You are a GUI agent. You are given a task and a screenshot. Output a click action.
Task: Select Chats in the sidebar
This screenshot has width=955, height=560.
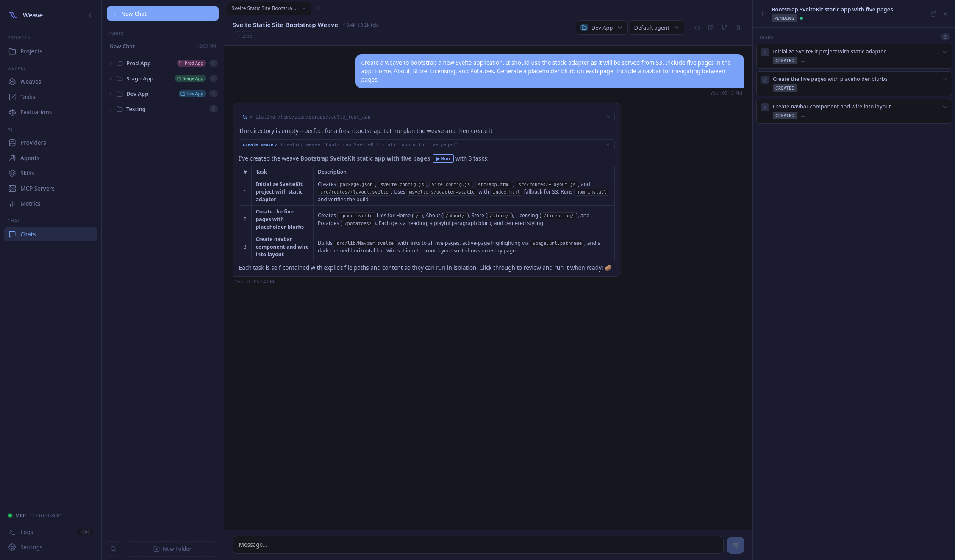click(50, 234)
